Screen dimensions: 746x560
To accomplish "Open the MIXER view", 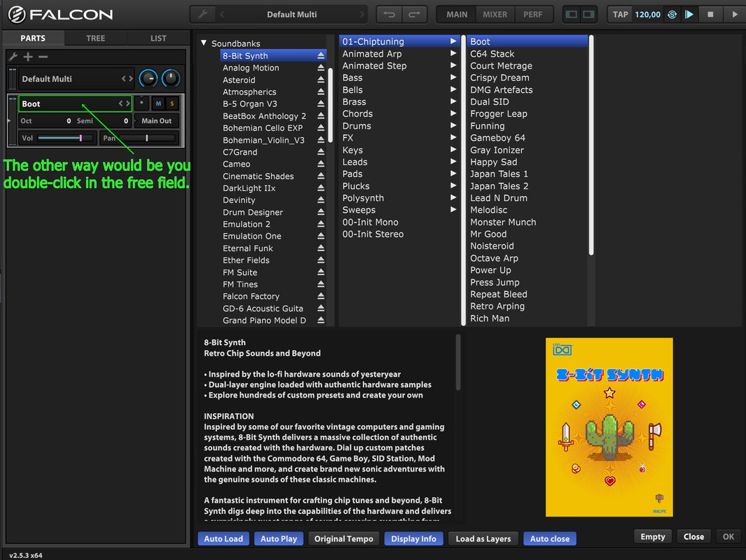I will click(x=495, y=14).
